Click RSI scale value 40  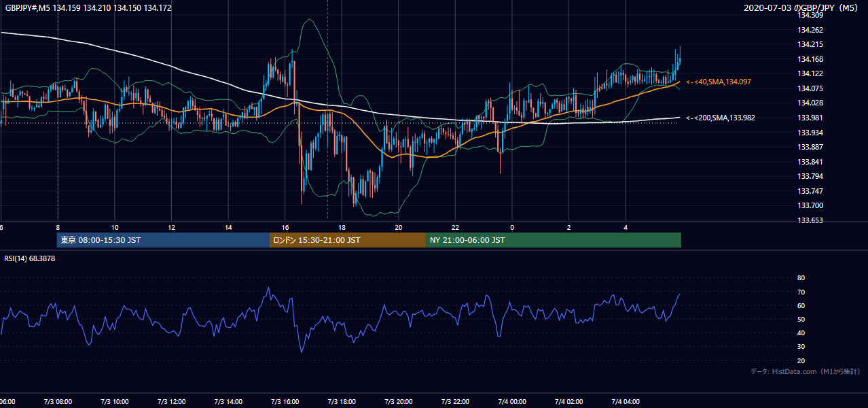801,333
